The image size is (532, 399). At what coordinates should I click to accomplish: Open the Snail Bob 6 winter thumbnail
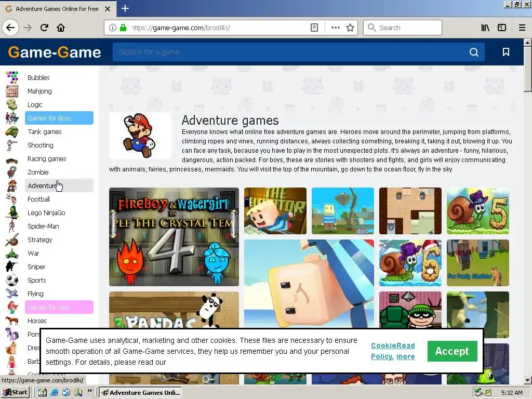(x=410, y=263)
